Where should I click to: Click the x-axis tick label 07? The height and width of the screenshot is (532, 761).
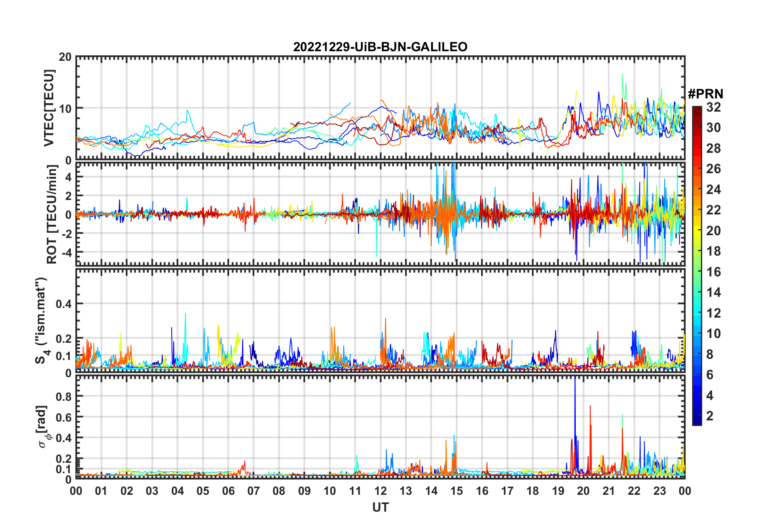pyautogui.click(x=254, y=491)
